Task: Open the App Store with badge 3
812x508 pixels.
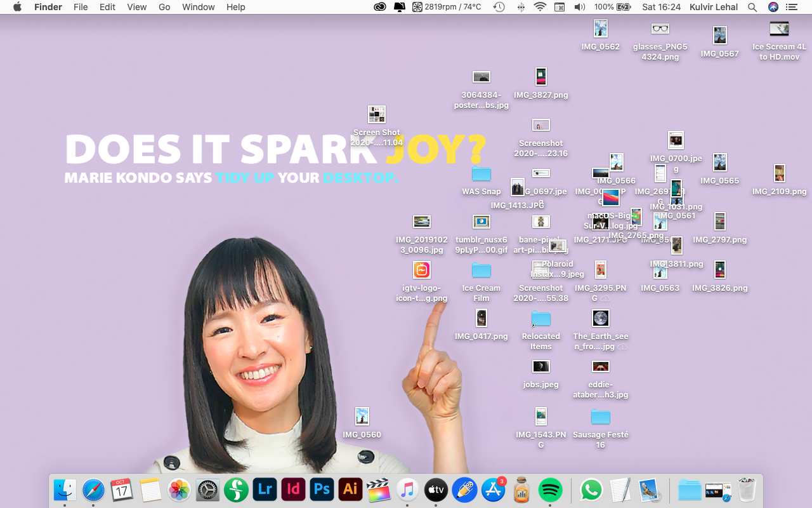Action: (x=493, y=490)
